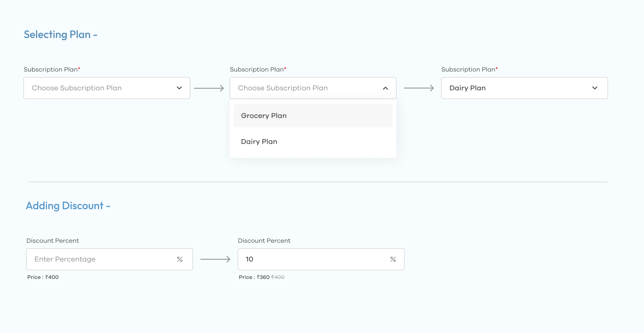Click the struck-through ₹400 price
The width and height of the screenshot is (644, 333).
click(x=278, y=277)
